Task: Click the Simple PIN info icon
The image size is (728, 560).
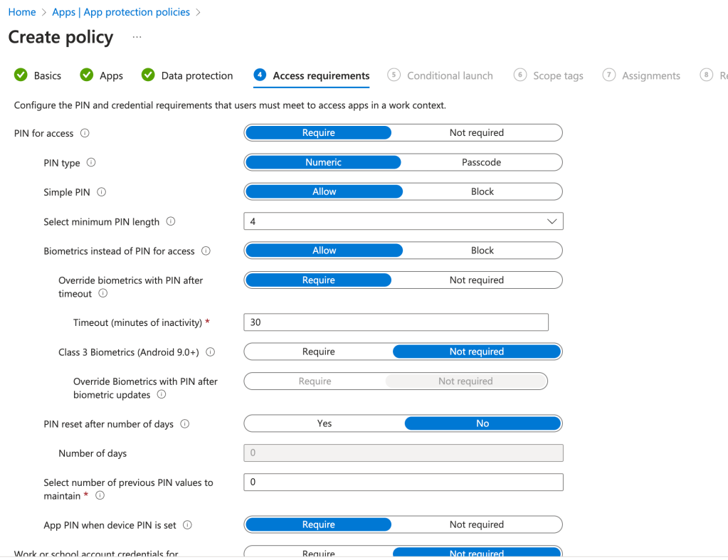Action: pos(102,192)
